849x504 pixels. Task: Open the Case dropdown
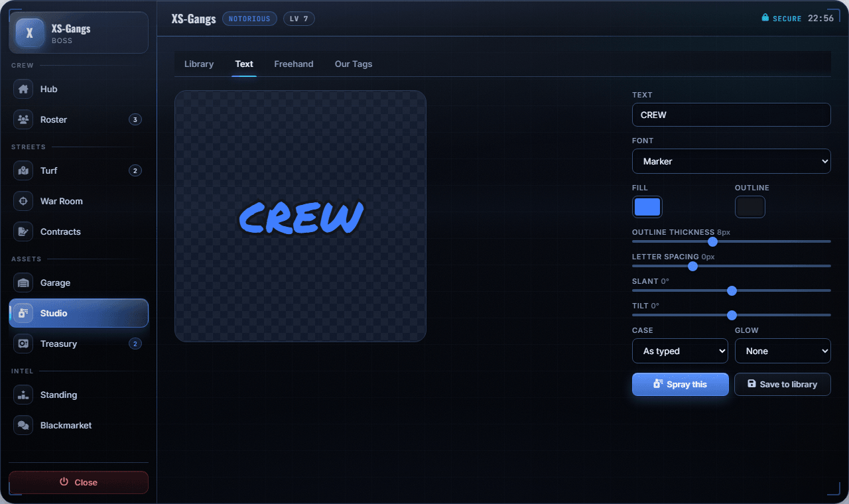click(680, 351)
